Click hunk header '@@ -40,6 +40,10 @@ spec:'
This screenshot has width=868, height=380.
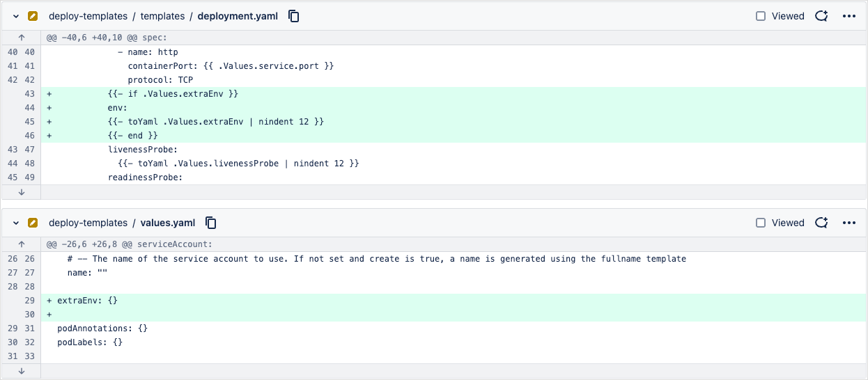pos(107,38)
